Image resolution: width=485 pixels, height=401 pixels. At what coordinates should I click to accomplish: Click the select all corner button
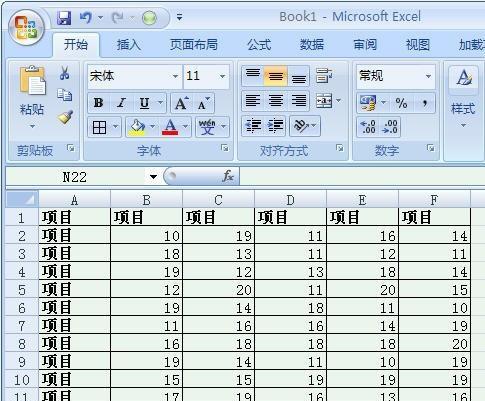point(22,199)
